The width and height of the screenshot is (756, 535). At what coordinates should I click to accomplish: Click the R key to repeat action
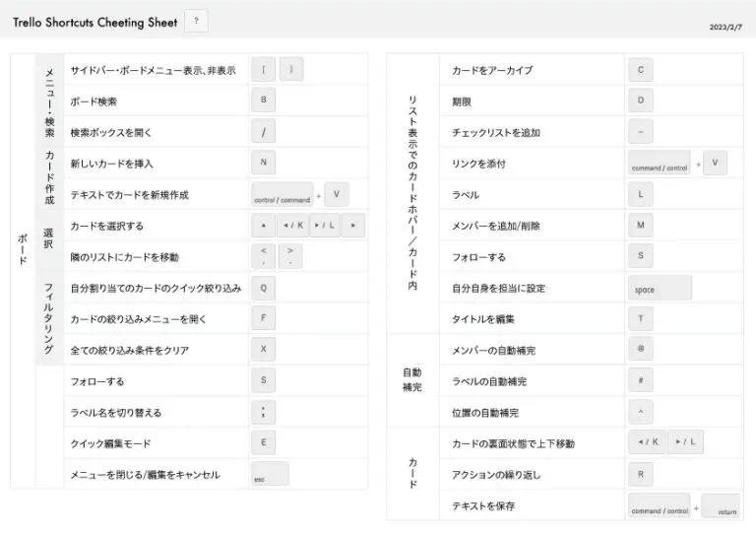tap(640, 475)
